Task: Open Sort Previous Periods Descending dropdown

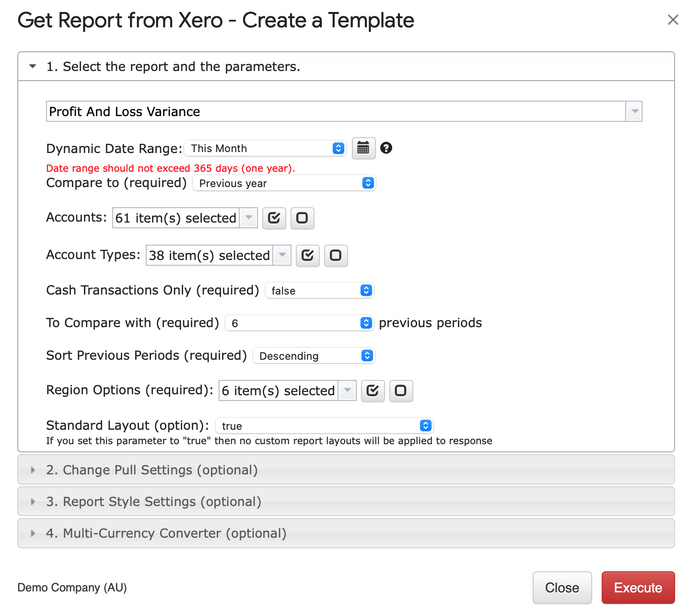Action: [314, 356]
